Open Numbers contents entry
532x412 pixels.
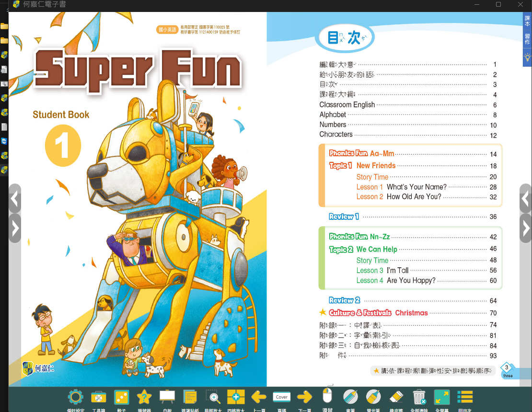coord(408,125)
